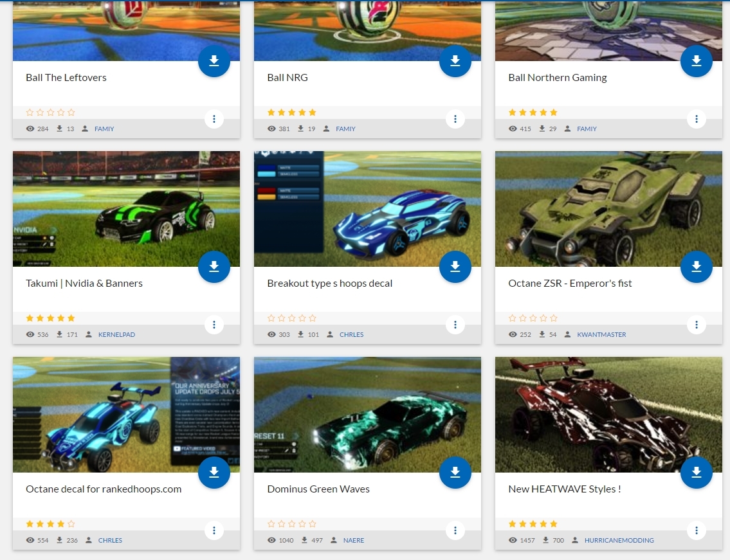Screen dimensions: 730x560
Task: Open author KERNELPAD's profile
Action: click(x=116, y=334)
